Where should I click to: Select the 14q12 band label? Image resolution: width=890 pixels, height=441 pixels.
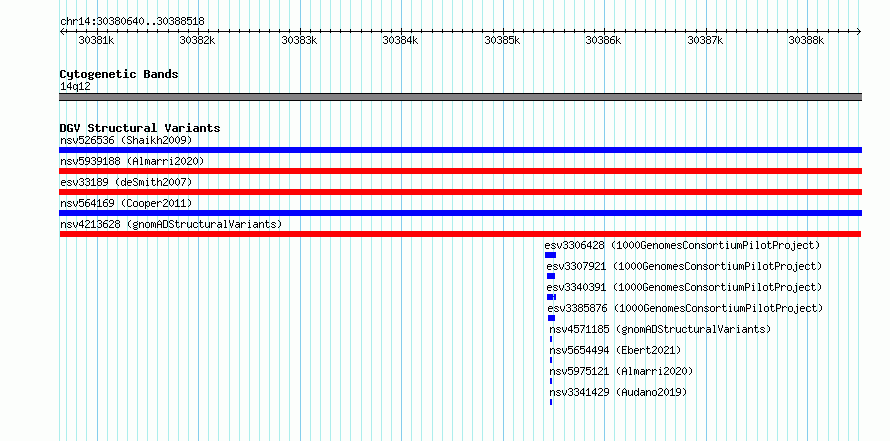75,86
